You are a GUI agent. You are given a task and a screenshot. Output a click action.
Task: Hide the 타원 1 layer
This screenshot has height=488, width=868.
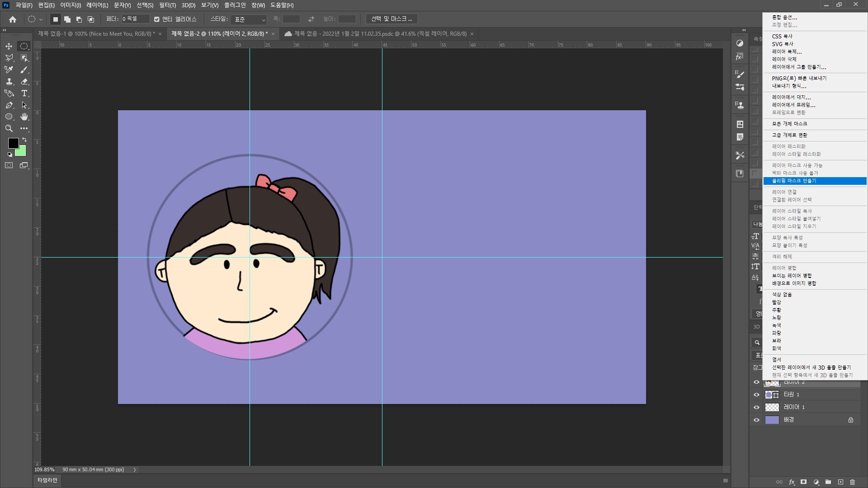tap(756, 394)
